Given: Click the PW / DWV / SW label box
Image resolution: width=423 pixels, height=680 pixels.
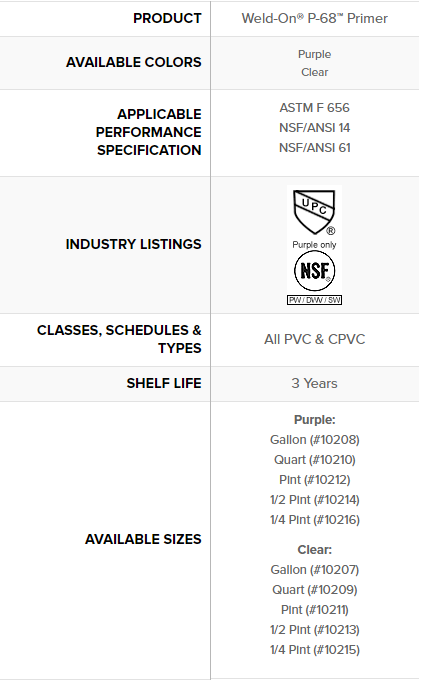Looking at the screenshot, I should point(315,300).
